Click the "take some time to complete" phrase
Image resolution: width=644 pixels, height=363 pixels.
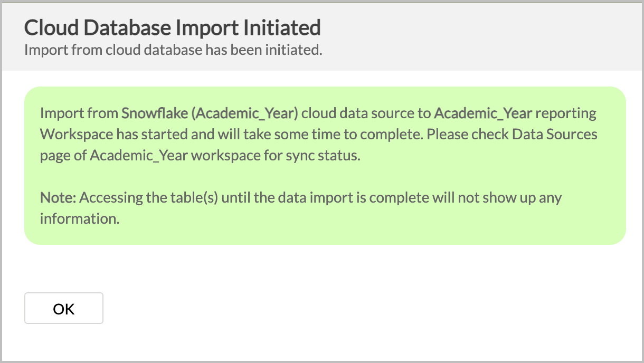(x=326, y=135)
